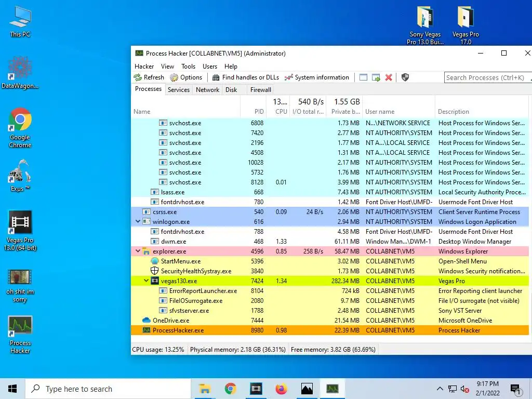Collapse the vegas130.exe process tree
Image resolution: width=532 pixels, height=399 pixels.
(x=146, y=281)
